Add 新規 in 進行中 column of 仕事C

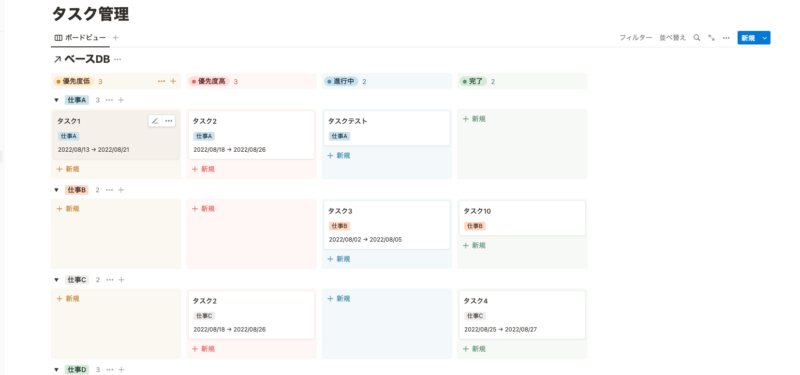(x=339, y=298)
